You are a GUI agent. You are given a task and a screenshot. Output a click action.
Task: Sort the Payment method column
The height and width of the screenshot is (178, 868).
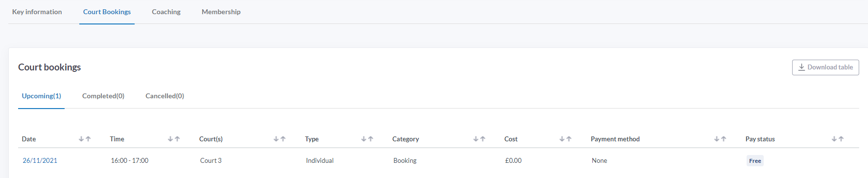click(x=720, y=139)
